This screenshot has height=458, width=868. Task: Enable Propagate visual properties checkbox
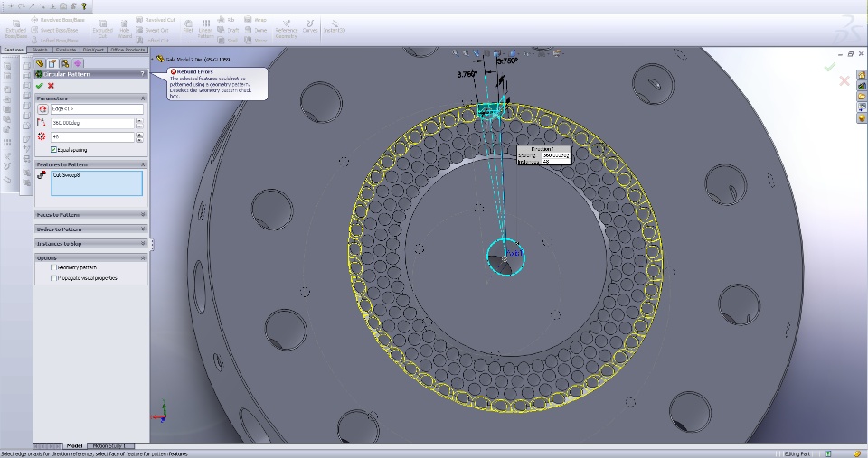click(53, 278)
